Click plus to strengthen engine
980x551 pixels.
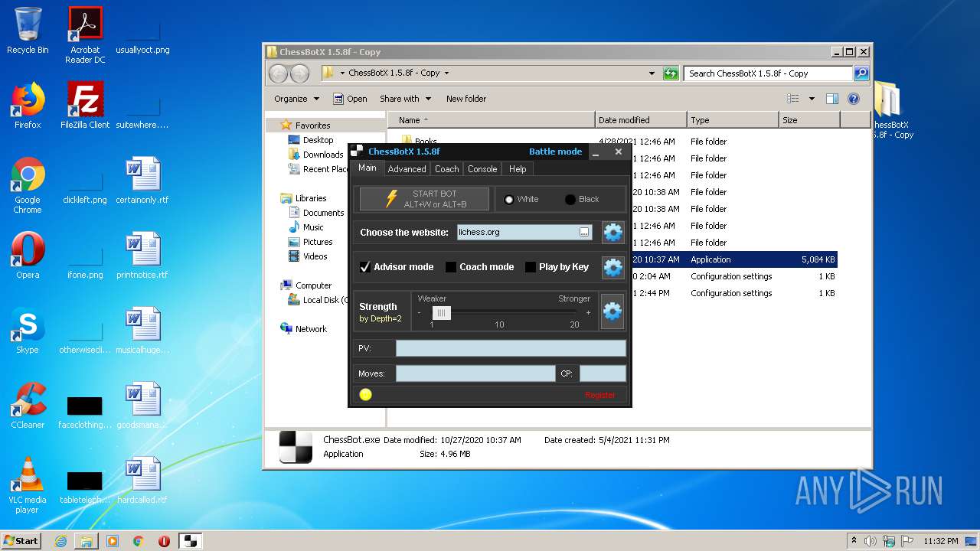(x=588, y=312)
